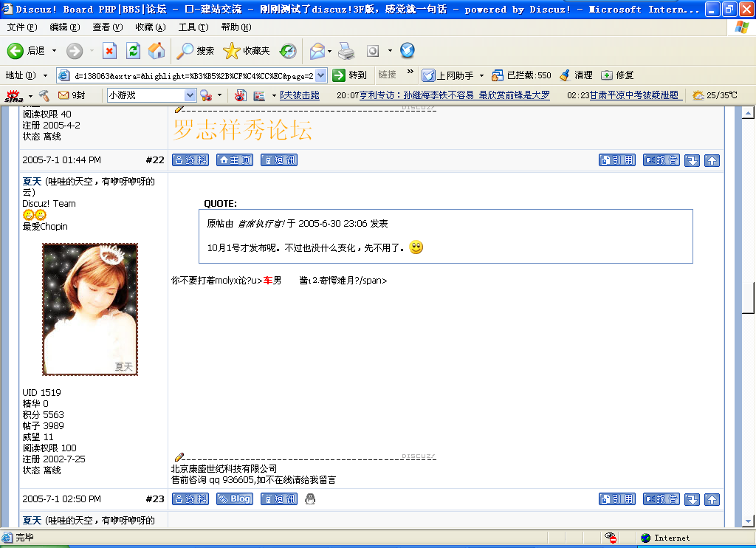Click the 后退 Back arrow button
Image resolution: width=756 pixels, height=548 pixels.
click(x=25, y=51)
